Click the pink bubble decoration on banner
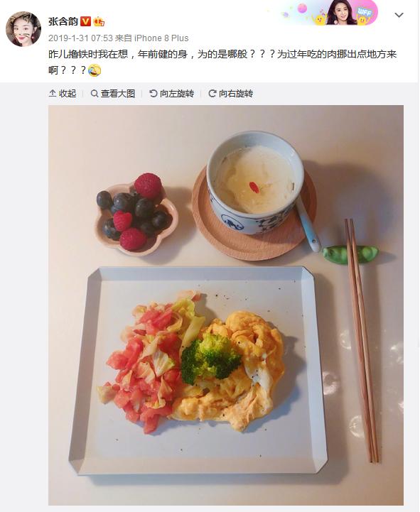Screen dimensions: 420x512 pos(302,8)
